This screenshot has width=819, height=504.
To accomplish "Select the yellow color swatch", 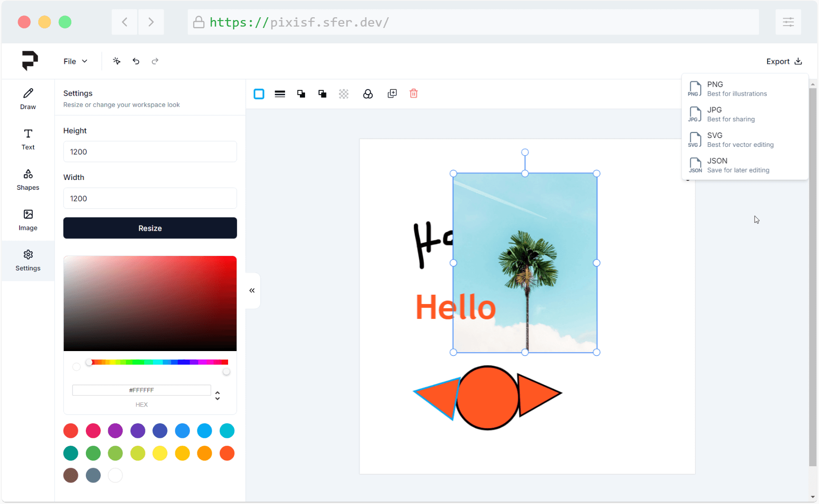I will coord(160,453).
